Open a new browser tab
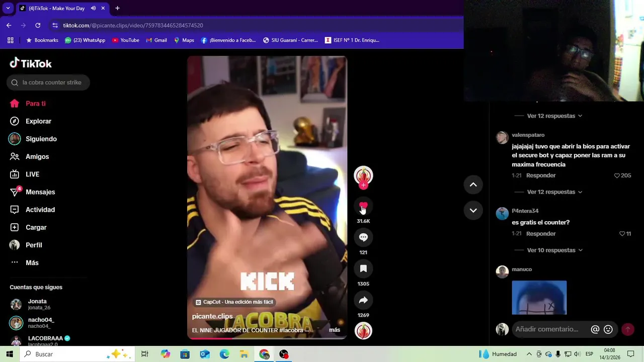Screen dimensions: 644x362 [117, 8]
